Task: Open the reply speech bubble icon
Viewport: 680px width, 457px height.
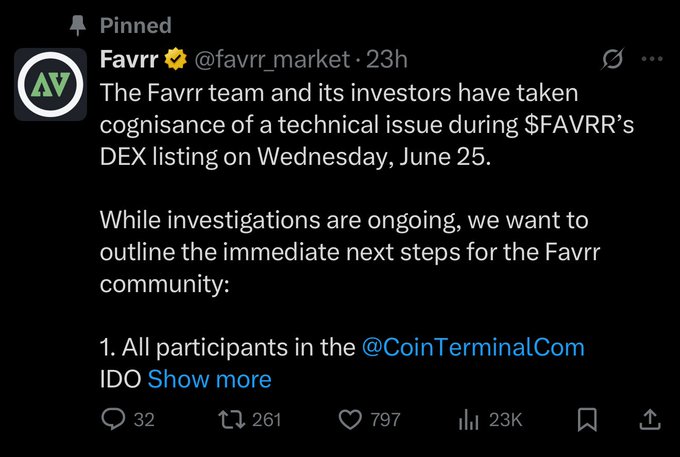Action: point(113,420)
